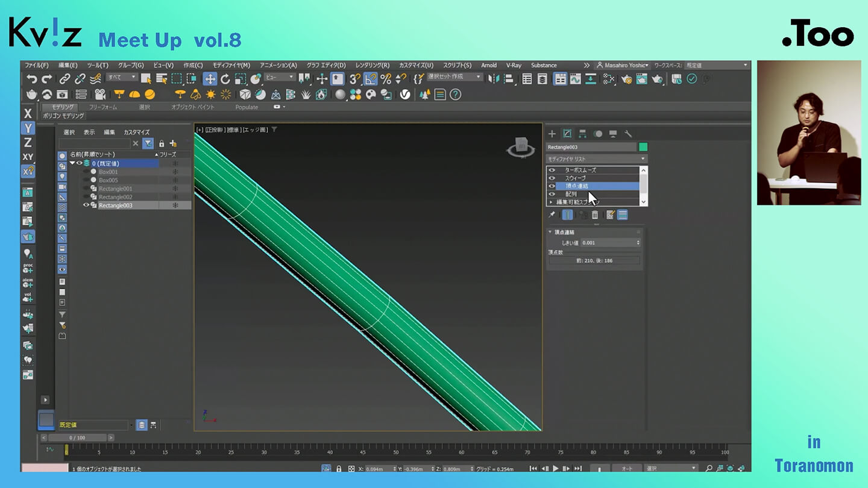The height and width of the screenshot is (488, 868).
Task: Click the Mirror tool icon
Action: (494, 79)
